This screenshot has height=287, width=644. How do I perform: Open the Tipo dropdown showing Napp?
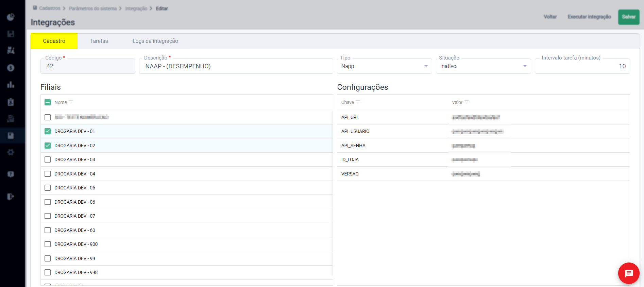[x=384, y=66]
